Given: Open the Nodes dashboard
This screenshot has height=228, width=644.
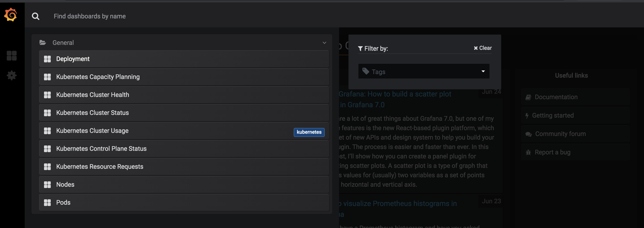Looking at the screenshot, I should [184, 184].
